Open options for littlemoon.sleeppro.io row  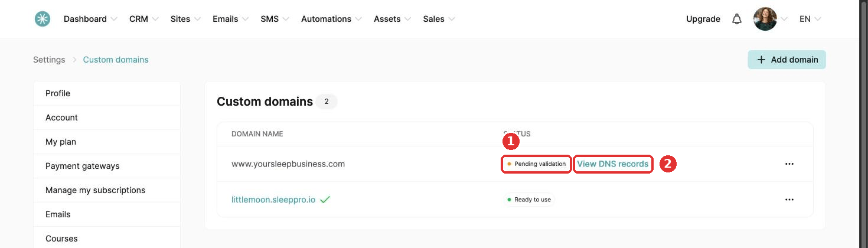pyautogui.click(x=789, y=200)
